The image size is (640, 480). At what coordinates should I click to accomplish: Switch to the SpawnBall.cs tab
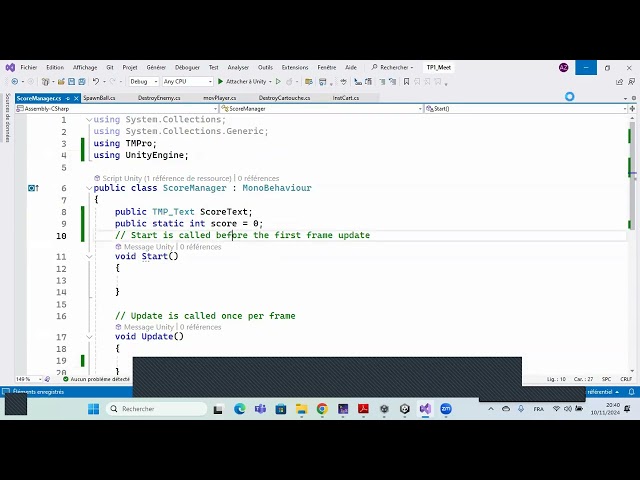coord(99,98)
